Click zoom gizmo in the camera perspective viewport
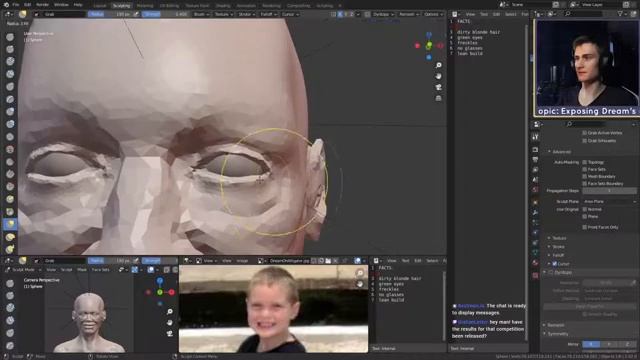The image size is (640, 360). click(170, 312)
